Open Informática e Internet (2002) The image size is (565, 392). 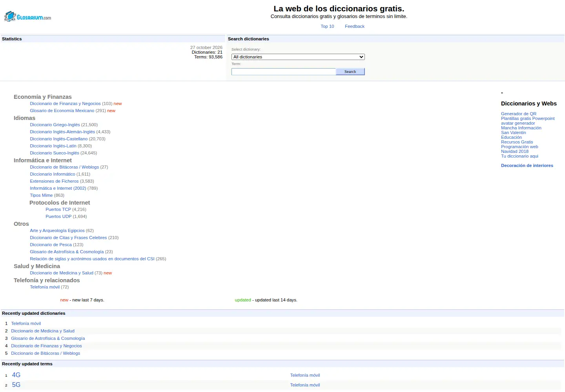(x=58, y=188)
